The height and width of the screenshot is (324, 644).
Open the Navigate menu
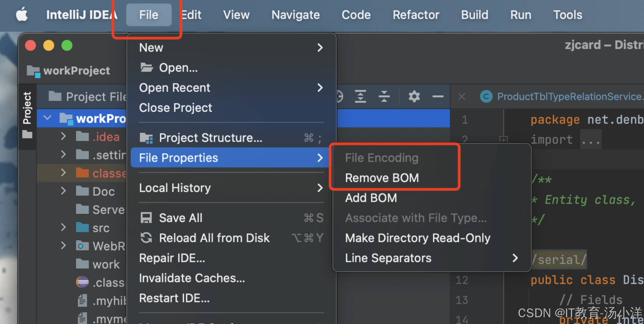296,15
